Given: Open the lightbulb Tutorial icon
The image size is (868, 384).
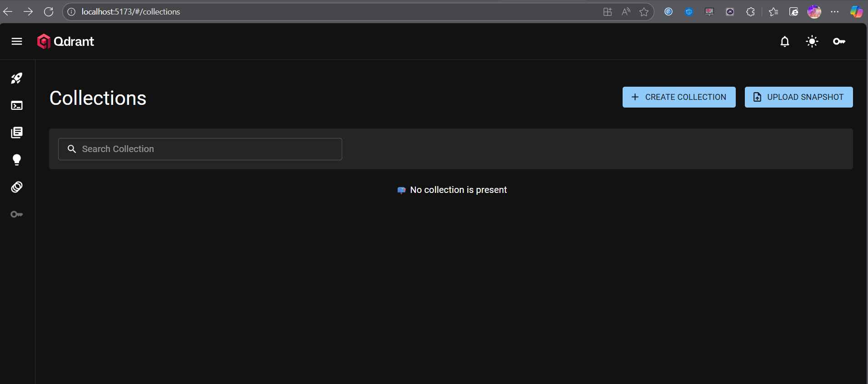Looking at the screenshot, I should 17,160.
